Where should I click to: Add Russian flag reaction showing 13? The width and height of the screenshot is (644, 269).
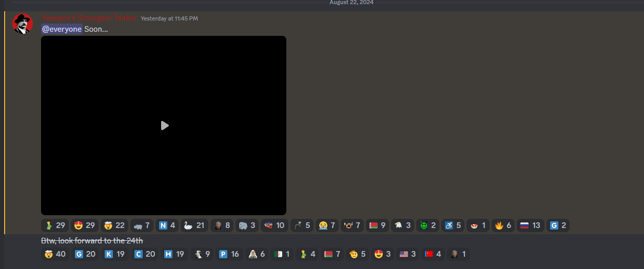[530, 225]
